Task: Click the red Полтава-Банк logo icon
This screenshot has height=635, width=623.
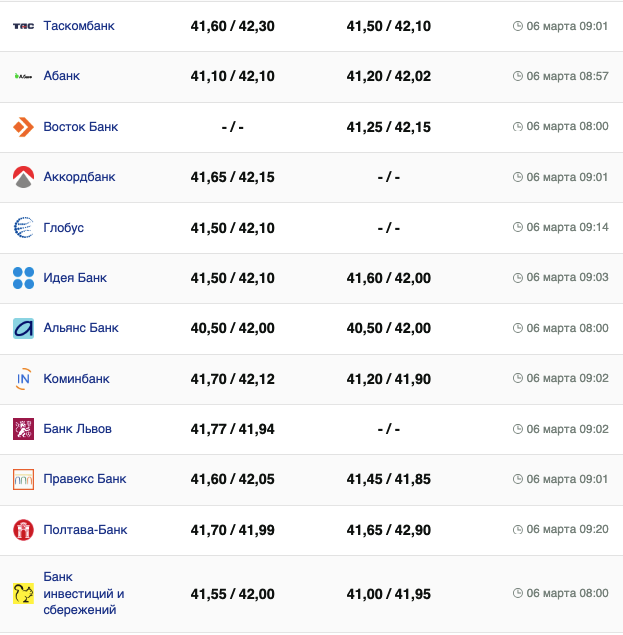Action: (x=23, y=530)
